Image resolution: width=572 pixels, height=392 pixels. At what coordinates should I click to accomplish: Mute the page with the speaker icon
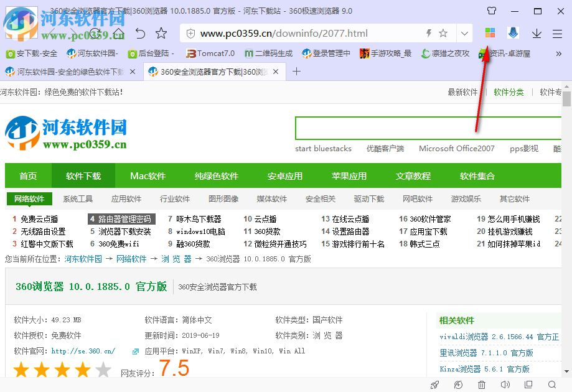[x=505, y=385]
